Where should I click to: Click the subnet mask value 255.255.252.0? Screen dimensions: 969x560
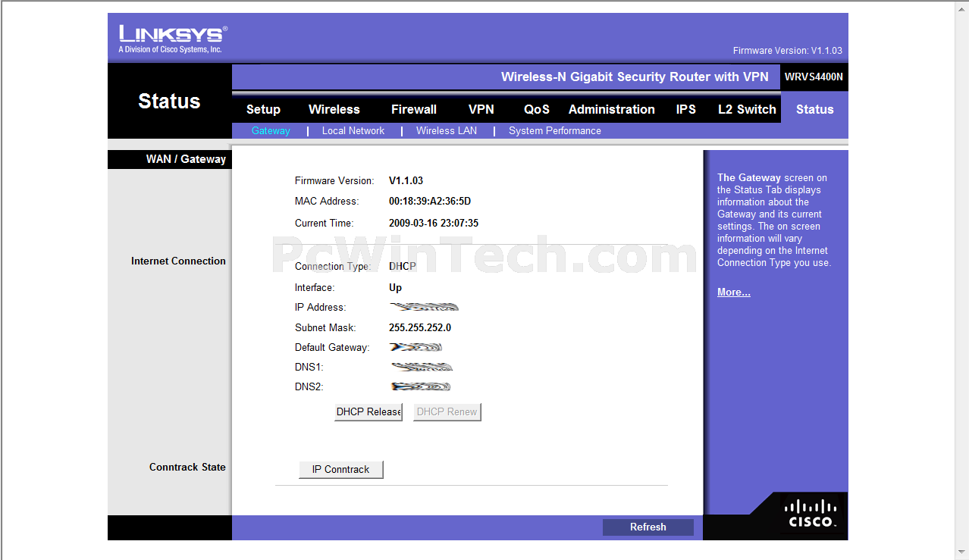pos(420,327)
